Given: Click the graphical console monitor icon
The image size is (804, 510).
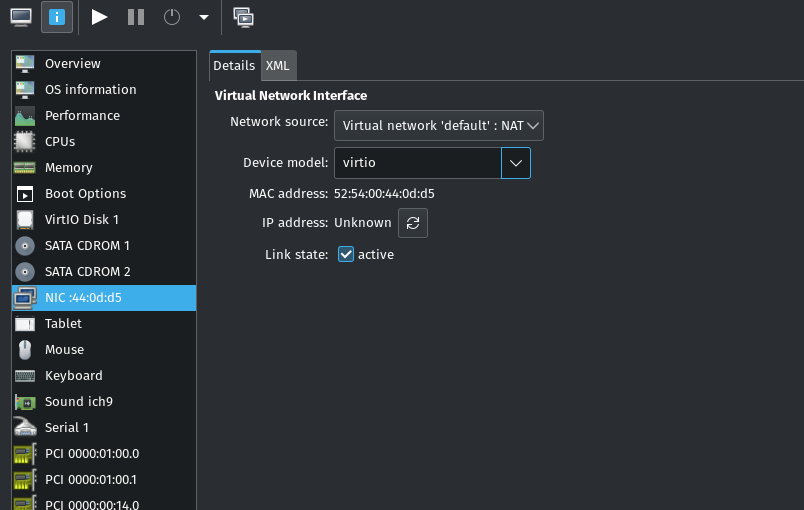Looking at the screenshot, I should [21, 17].
